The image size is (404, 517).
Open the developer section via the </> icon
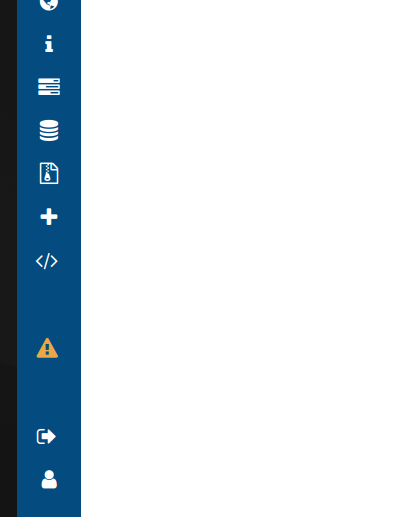coord(47,261)
